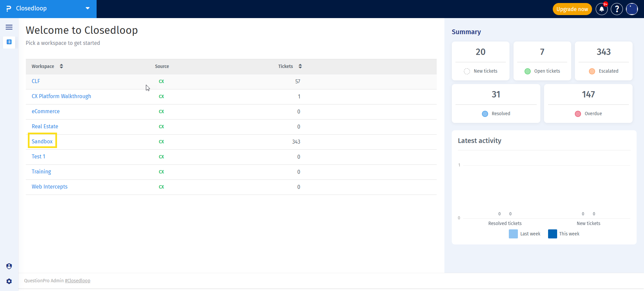Image resolution: width=644 pixels, height=291 pixels.
Task: Click the Source column header
Action: click(x=162, y=66)
